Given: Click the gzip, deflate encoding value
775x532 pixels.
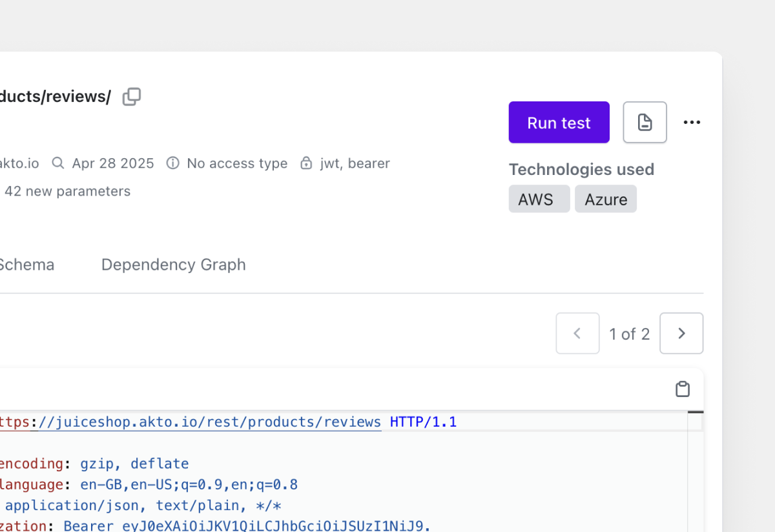Looking at the screenshot, I should 134,464.
